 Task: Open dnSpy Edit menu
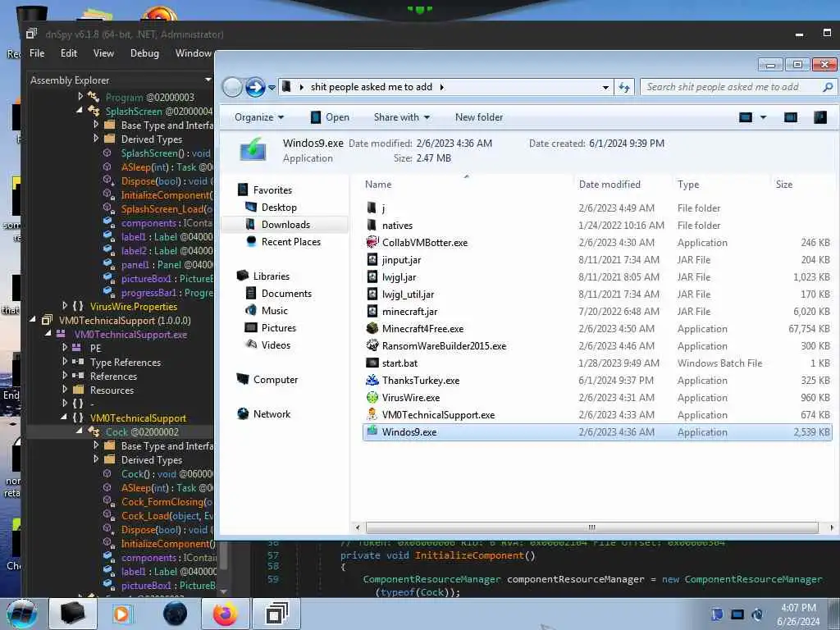(69, 53)
